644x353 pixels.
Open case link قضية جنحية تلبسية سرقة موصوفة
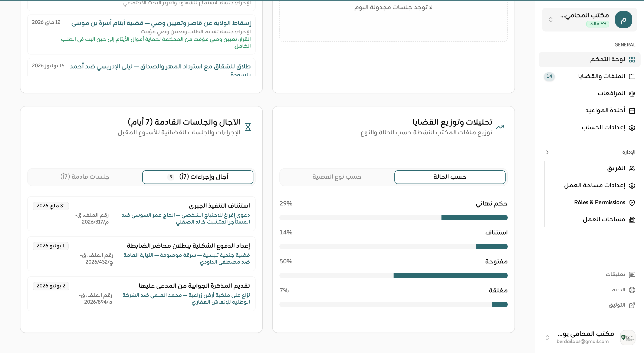pyautogui.click(x=187, y=258)
